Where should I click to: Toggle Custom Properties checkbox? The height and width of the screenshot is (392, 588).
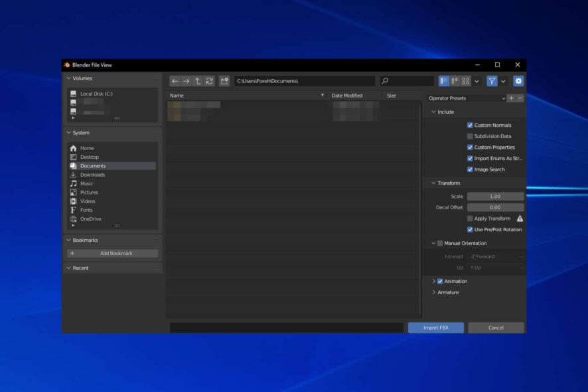pyautogui.click(x=470, y=147)
